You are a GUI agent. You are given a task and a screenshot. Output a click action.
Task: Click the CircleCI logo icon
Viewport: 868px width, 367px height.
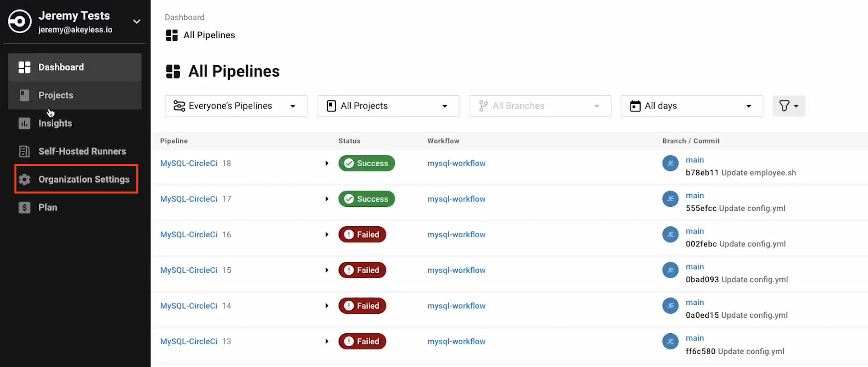tap(20, 21)
